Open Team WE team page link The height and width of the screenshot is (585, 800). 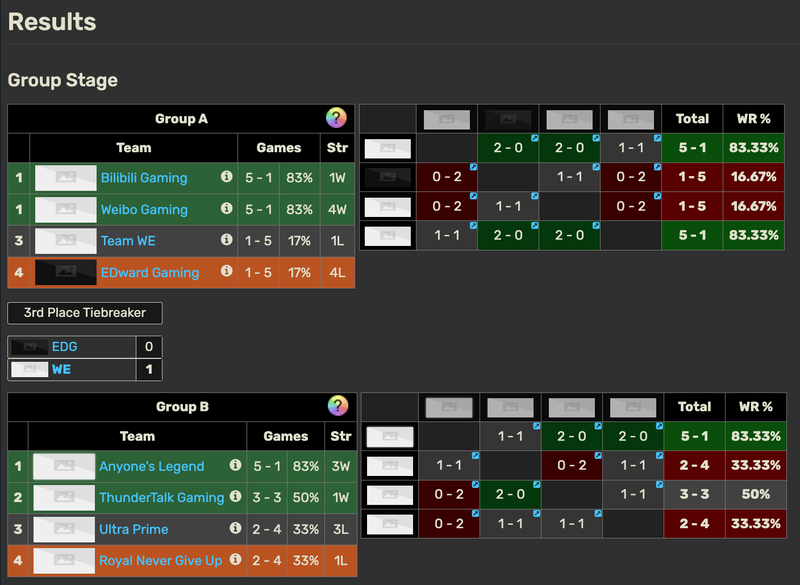pyautogui.click(x=128, y=241)
